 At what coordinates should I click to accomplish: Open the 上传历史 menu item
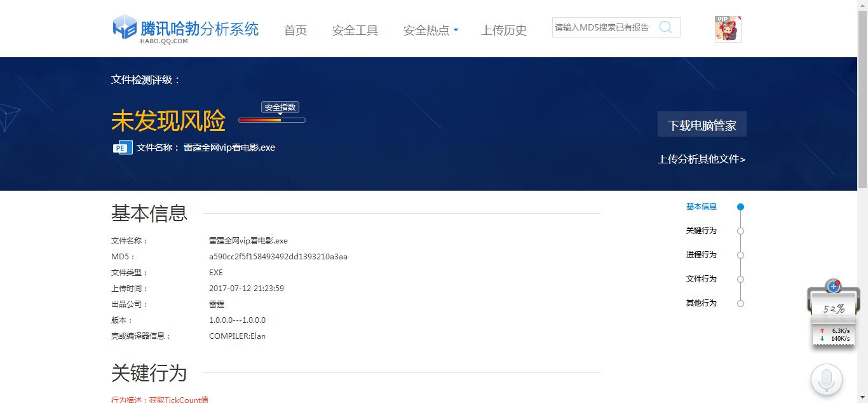[x=504, y=30]
